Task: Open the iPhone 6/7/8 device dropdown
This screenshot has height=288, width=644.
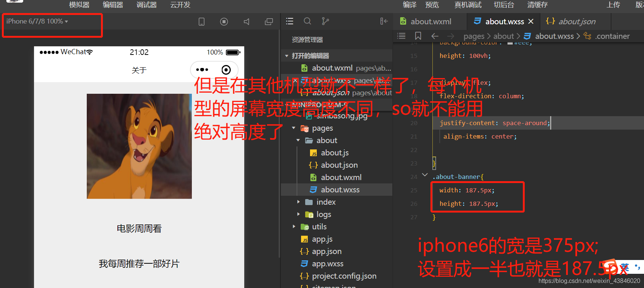Action: click(x=37, y=21)
